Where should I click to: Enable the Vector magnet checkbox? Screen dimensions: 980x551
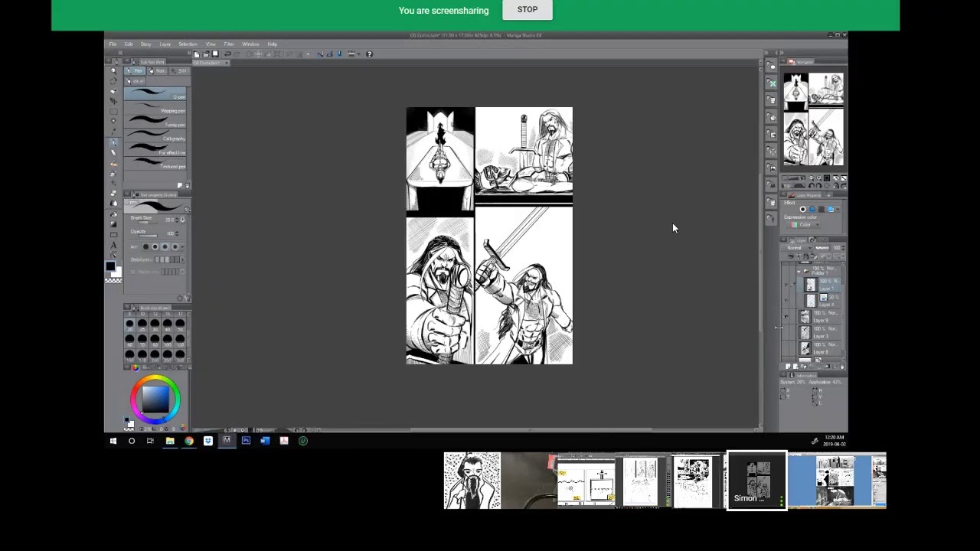click(x=133, y=272)
